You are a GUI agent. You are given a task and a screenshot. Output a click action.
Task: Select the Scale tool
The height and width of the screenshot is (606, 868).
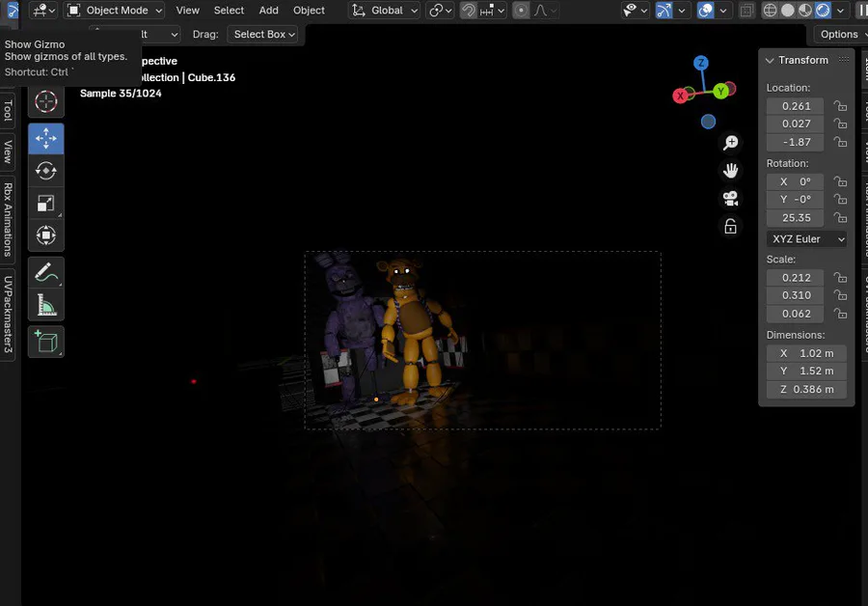tap(46, 204)
